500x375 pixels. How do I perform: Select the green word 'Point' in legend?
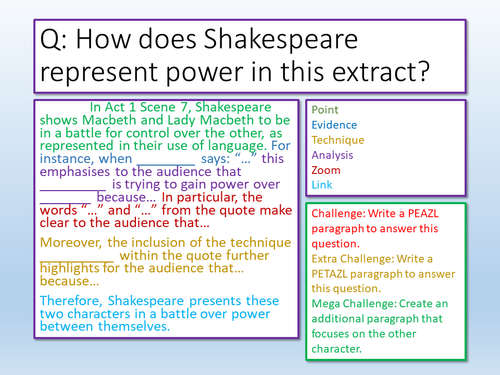(x=325, y=110)
